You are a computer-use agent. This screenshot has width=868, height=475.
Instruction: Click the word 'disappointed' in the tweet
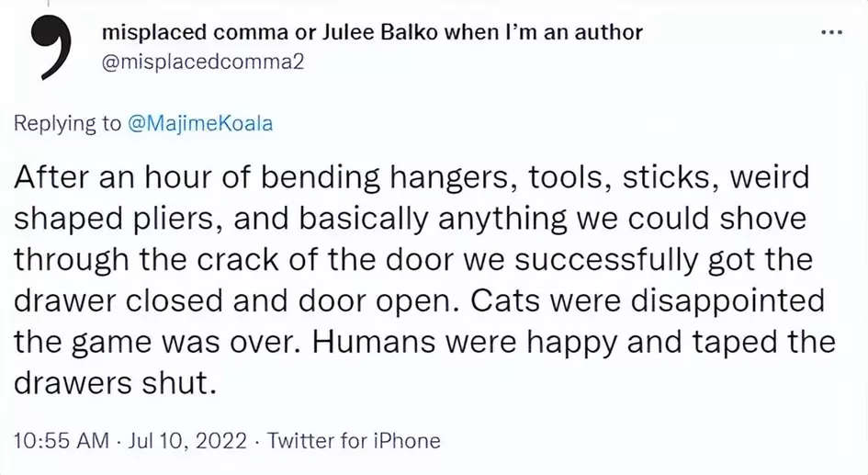[x=728, y=301]
